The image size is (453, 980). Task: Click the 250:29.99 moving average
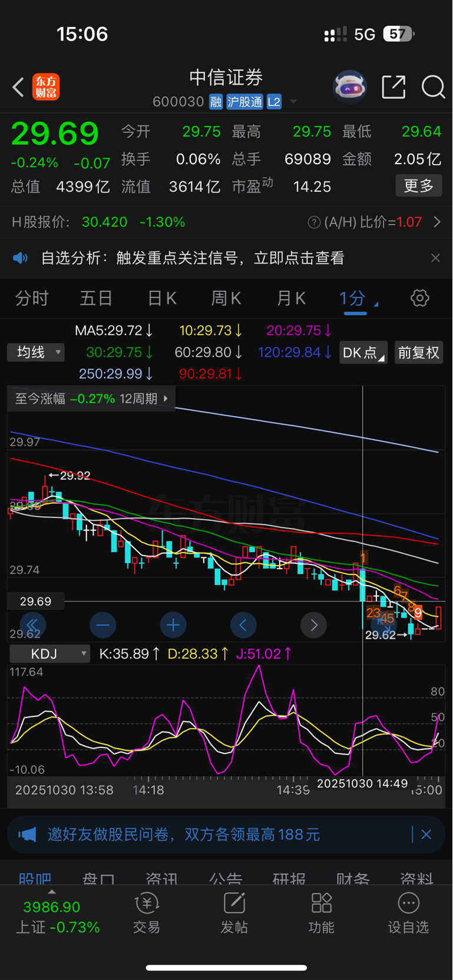click(x=116, y=374)
